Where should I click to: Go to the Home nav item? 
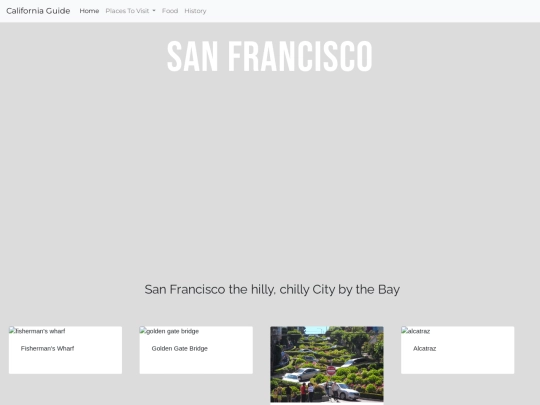[x=89, y=11]
